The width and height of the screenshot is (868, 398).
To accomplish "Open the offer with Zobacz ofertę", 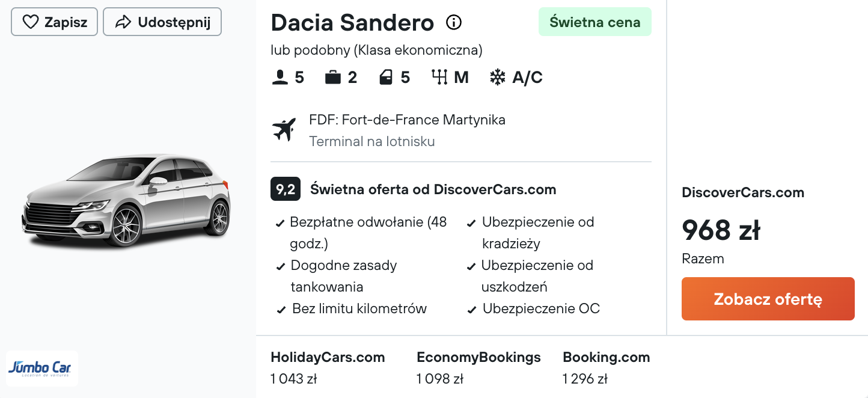I will click(x=768, y=299).
